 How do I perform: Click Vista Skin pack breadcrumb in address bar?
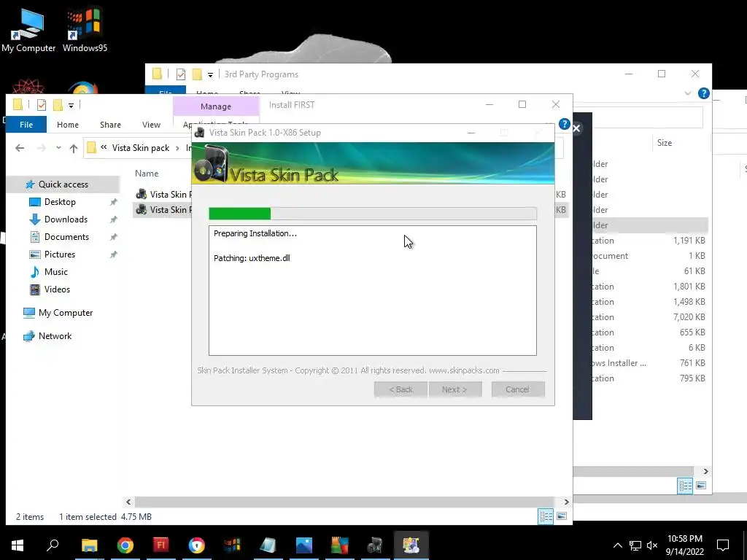pos(141,148)
